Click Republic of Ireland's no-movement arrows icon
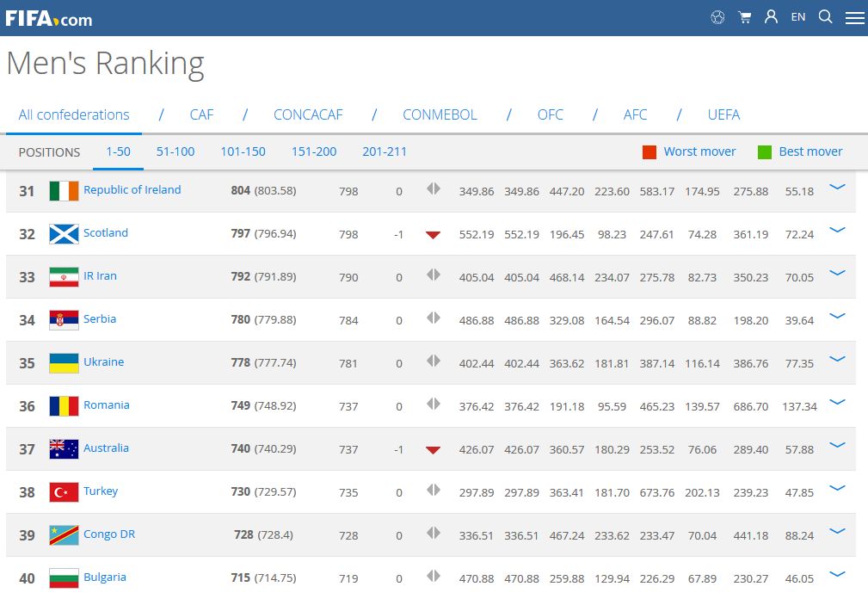 pos(434,188)
